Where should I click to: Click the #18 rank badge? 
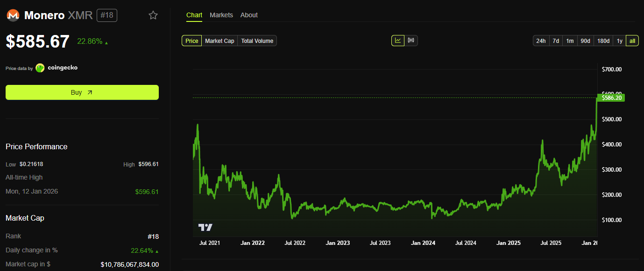107,15
